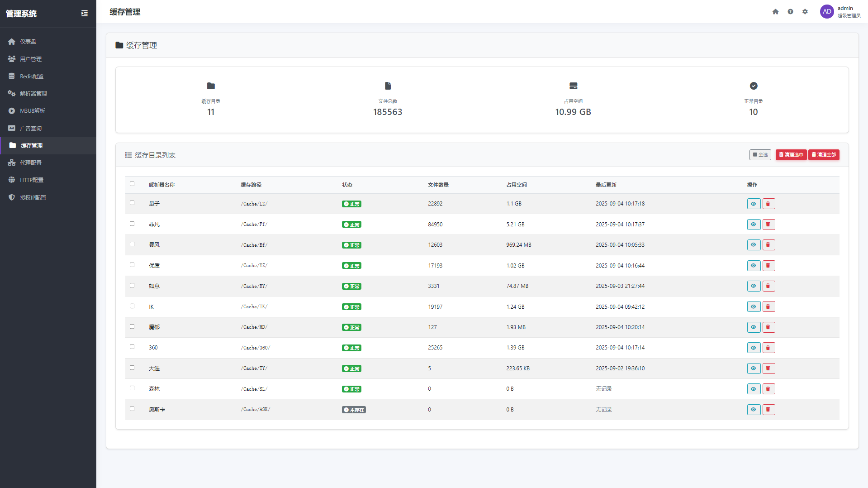Image resolution: width=868 pixels, height=488 pixels.
Task: Open HTTP配置 in the sidebar
Action: [48, 180]
